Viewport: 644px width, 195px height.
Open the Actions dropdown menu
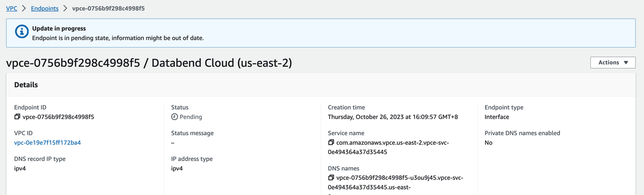613,63
